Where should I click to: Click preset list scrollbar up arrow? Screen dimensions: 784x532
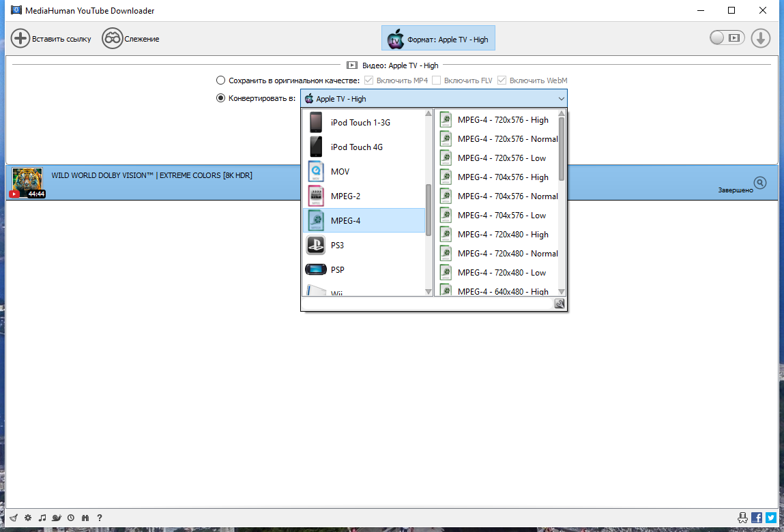pyautogui.click(x=562, y=113)
